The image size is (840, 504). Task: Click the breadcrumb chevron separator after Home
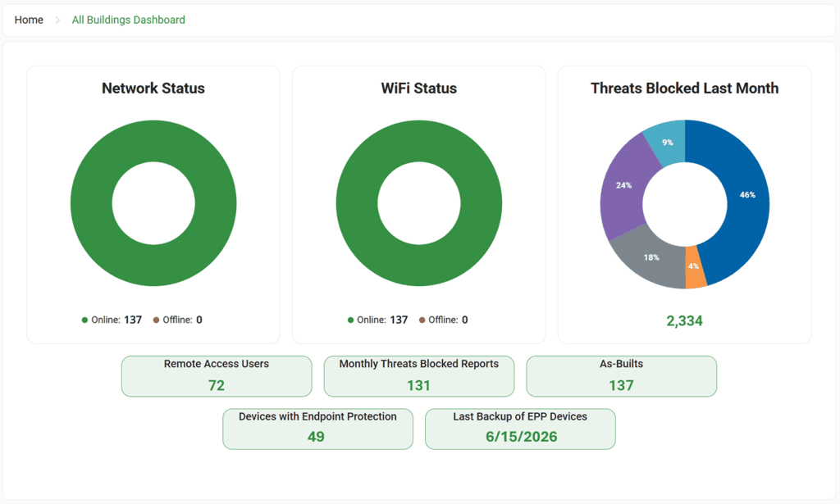click(57, 20)
